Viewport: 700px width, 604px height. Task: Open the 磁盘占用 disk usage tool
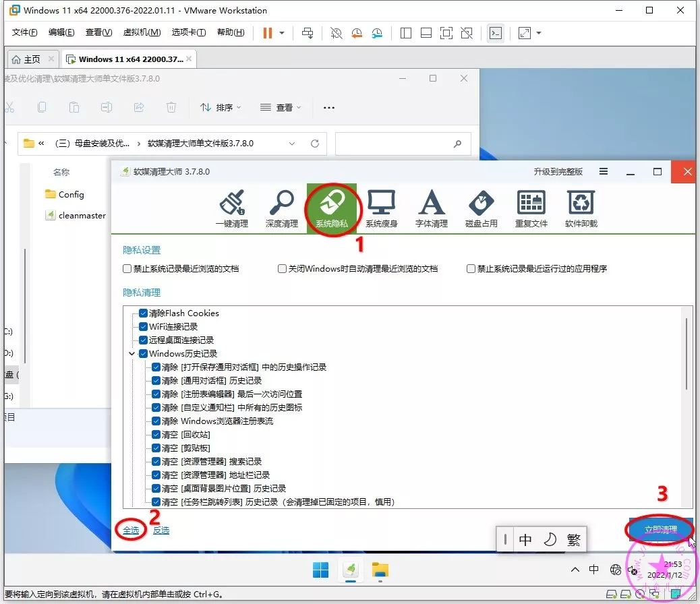click(482, 208)
